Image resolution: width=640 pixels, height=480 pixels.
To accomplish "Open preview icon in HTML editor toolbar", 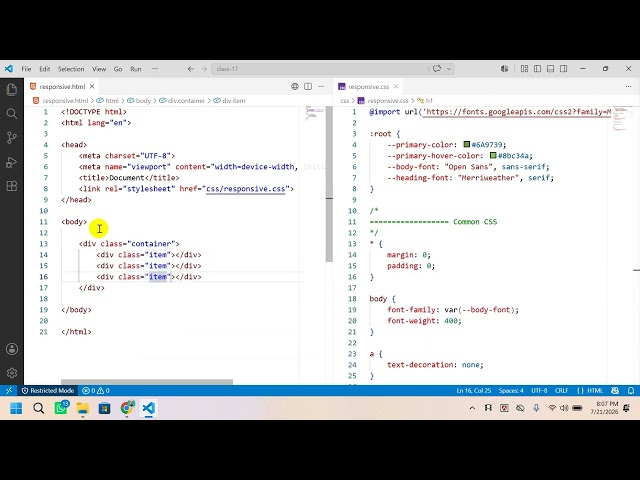I will coord(295,87).
